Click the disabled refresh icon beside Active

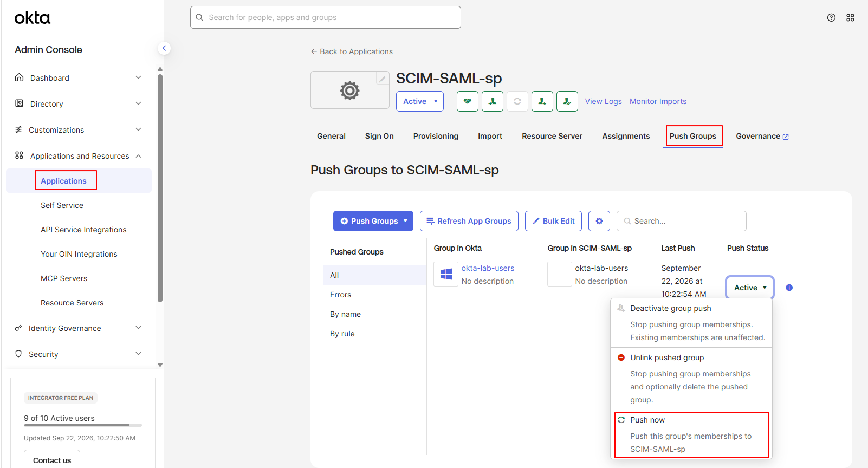(x=517, y=101)
